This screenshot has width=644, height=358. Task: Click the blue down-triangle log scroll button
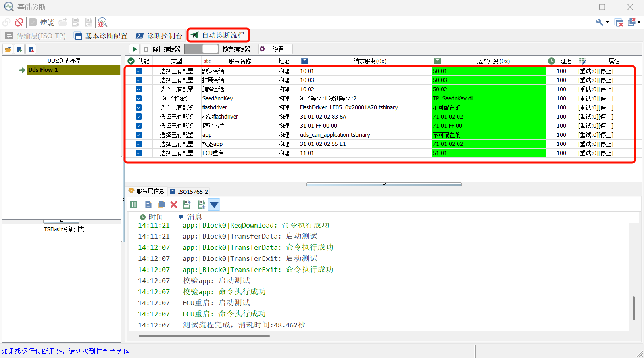[x=214, y=205]
